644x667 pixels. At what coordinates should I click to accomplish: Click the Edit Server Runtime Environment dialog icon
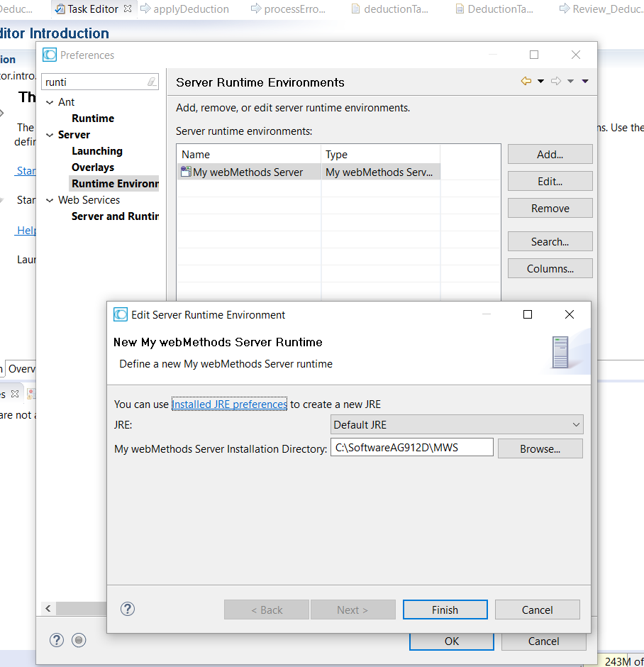click(121, 314)
